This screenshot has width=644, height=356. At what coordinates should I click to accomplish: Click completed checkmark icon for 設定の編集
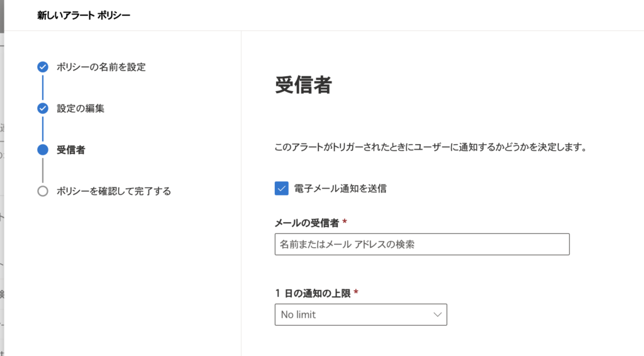point(43,108)
